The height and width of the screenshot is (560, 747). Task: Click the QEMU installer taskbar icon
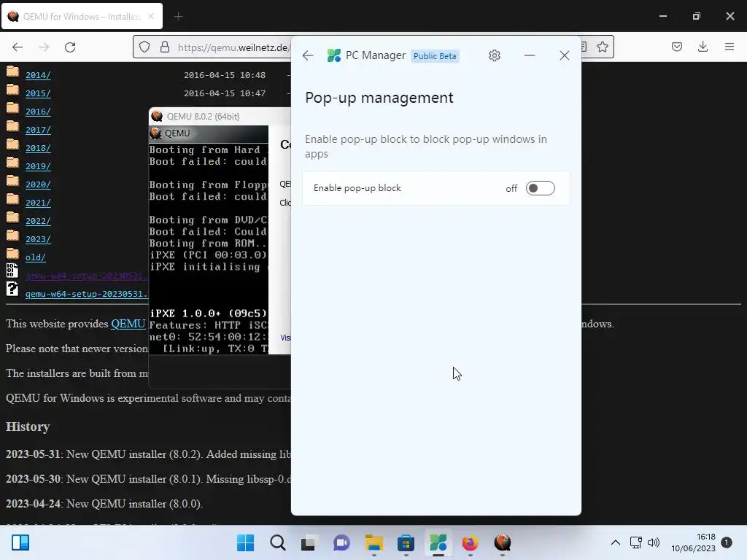tap(503, 542)
